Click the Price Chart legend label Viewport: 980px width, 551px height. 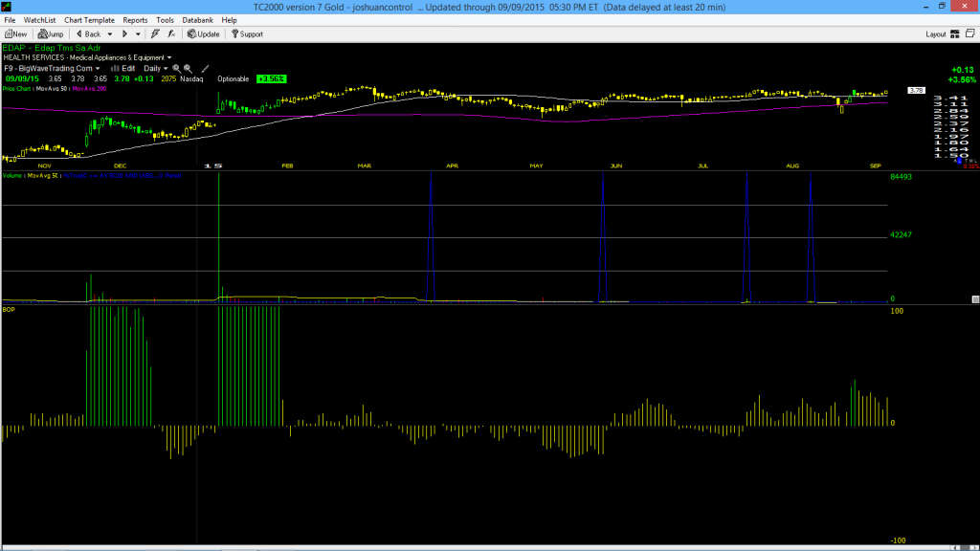coord(17,89)
